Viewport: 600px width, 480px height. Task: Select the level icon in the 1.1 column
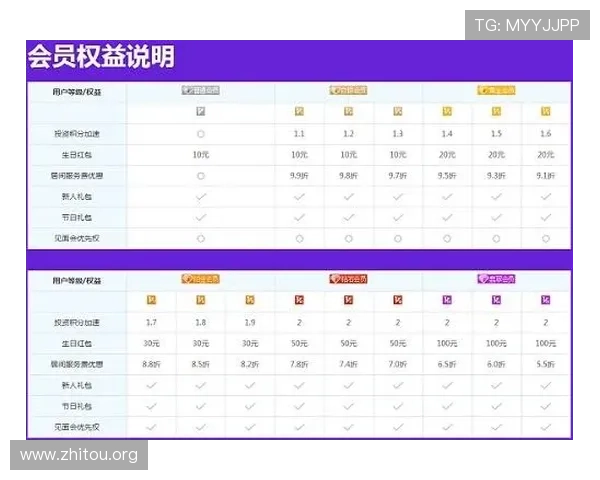(x=299, y=111)
